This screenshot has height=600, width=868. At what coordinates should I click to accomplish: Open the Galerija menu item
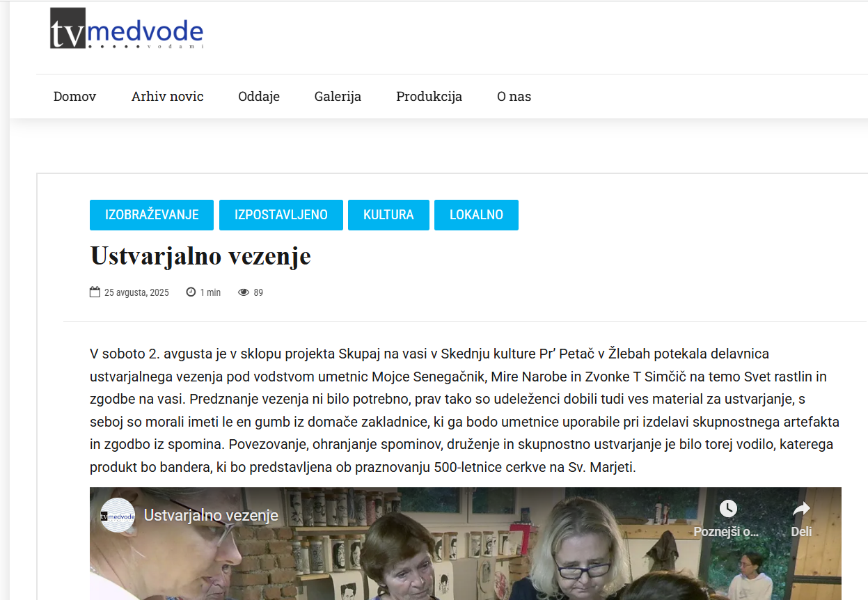point(338,97)
